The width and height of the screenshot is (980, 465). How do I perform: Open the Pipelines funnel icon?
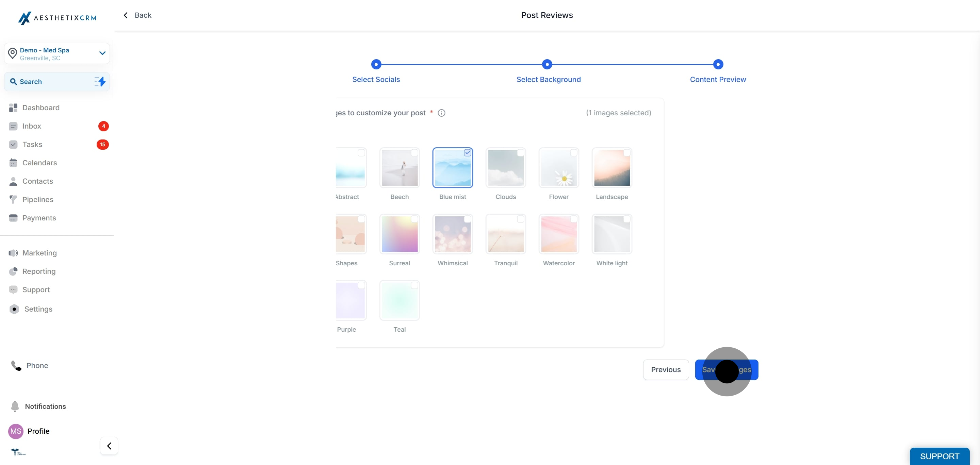13,199
